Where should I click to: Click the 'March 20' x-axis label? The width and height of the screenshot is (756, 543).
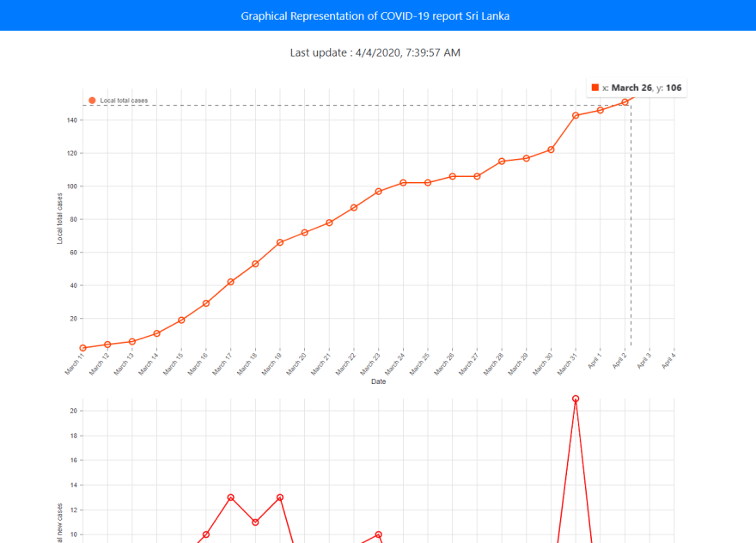point(296,363)
